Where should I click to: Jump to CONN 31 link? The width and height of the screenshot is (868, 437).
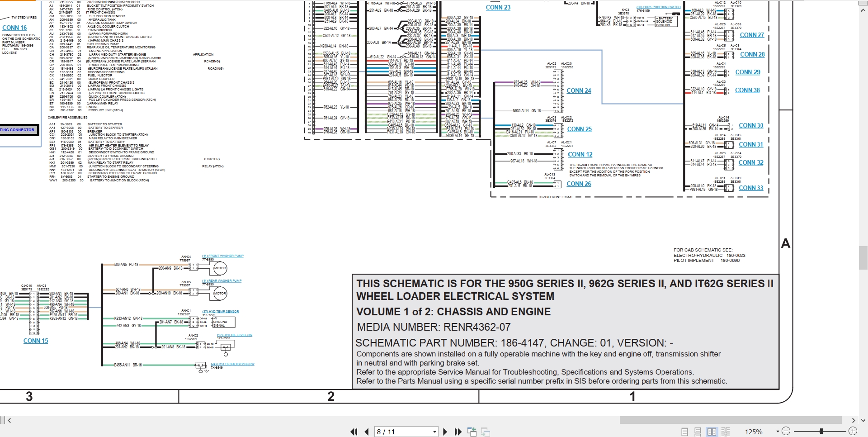[751, 144]
